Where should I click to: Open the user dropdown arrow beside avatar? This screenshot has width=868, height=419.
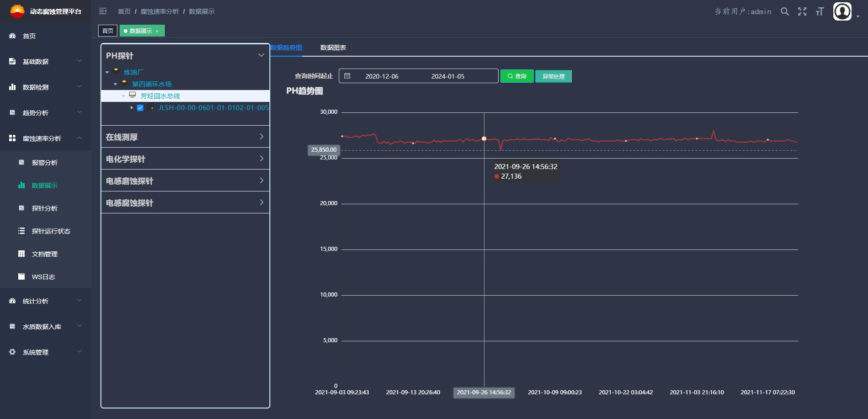click(858, 16)
